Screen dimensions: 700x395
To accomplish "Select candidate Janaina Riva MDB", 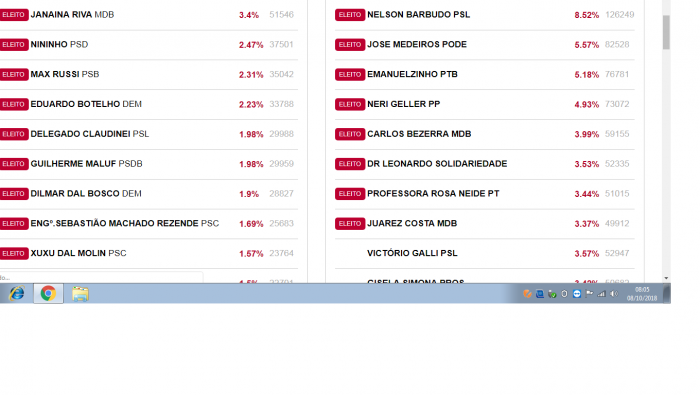I will (72, 15).
